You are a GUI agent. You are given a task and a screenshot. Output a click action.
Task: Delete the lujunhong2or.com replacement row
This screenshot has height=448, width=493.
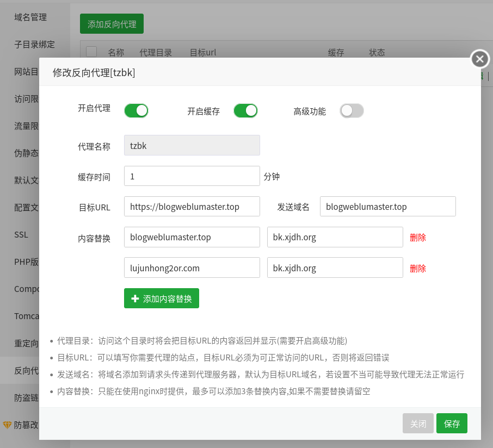point(417,268)
